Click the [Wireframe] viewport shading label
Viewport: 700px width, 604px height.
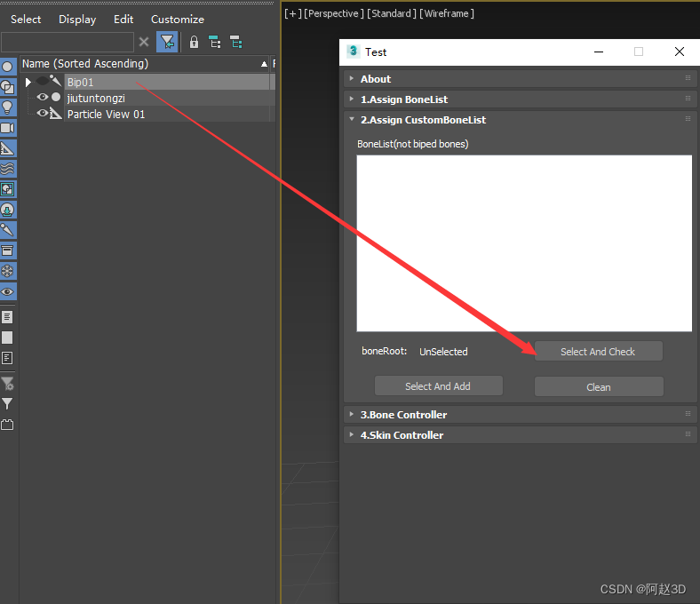point(447,14)
